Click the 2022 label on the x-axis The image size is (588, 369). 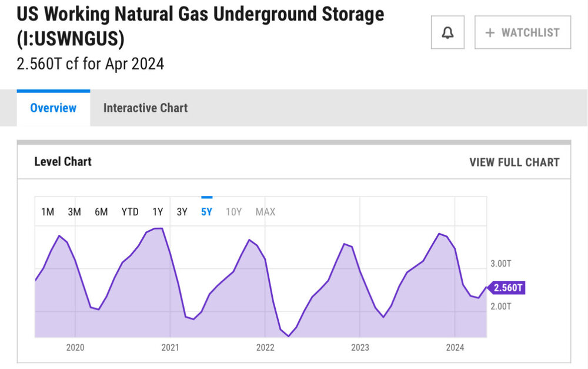tap(265, 347)
